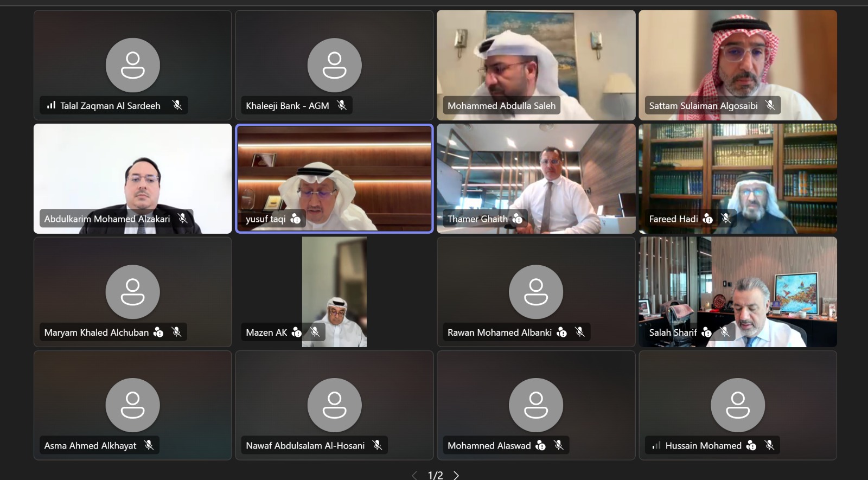Toggle the mute indicator for Asma Ahmed Alkhayat
868x480 pixels.
coord(149,445)
